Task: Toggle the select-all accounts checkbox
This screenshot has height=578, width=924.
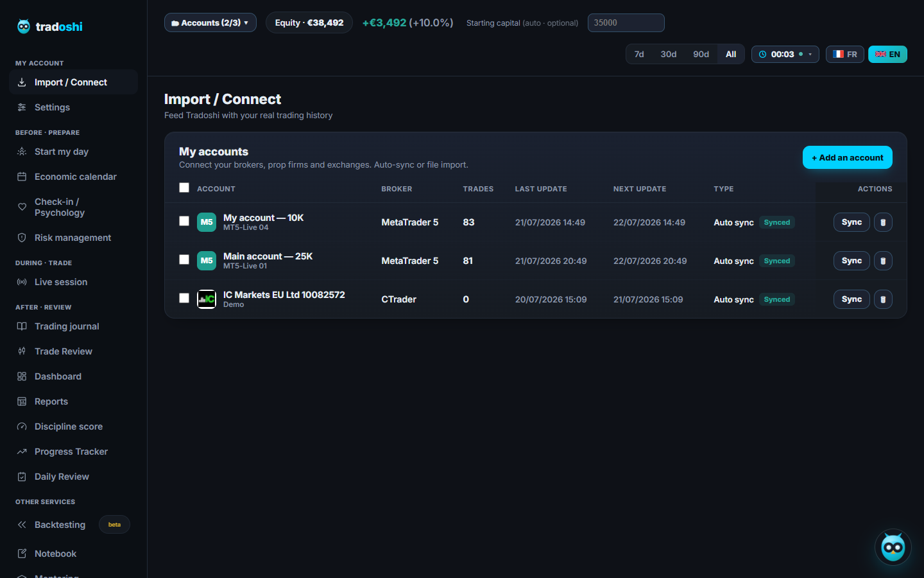Action: tap(184, 188)
